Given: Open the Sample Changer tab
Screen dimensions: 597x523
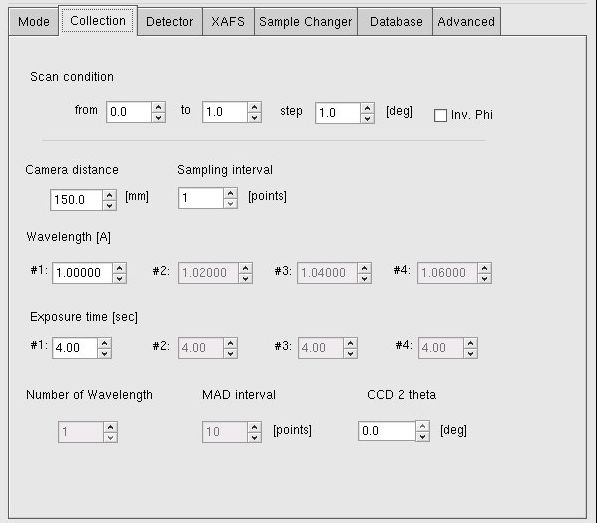Looking at the screenshot, I should pyautogui.click(x=306, y=22).
